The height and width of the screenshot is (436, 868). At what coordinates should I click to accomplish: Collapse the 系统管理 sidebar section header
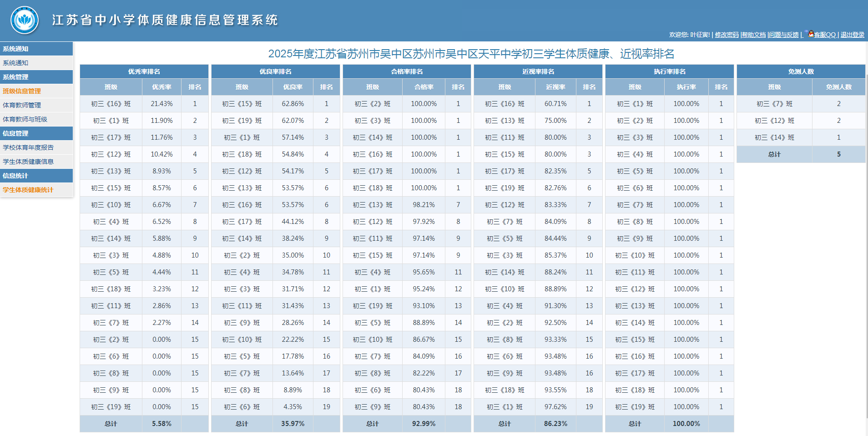click(36, 77)
